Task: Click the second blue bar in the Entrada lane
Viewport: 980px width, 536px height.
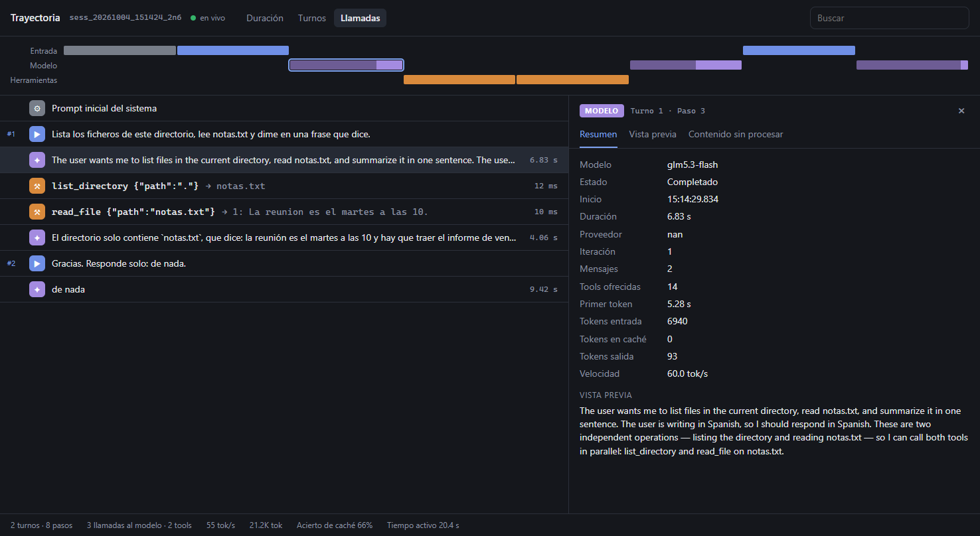Action: [x=799, y=50]
